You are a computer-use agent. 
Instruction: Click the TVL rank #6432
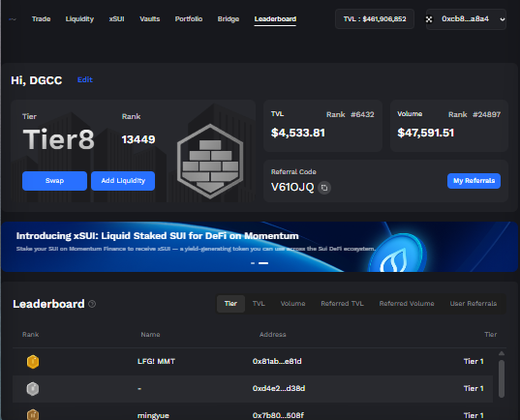pos(362,115)
